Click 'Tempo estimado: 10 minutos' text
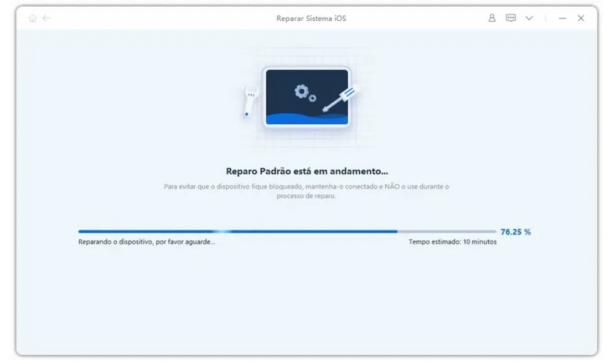Viewport: 612px width, 364px height. click(x=453, y=242)
